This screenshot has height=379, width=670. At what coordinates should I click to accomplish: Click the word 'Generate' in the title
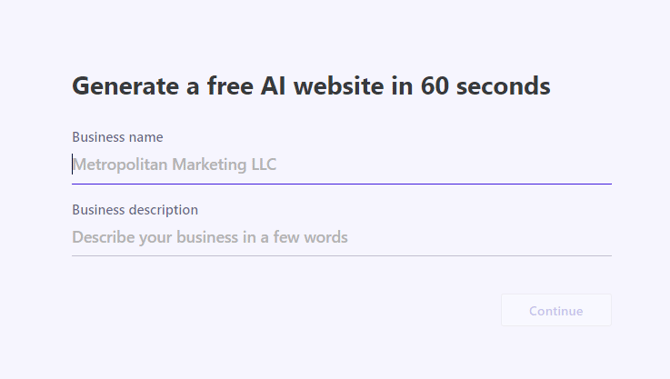[126, 86]
